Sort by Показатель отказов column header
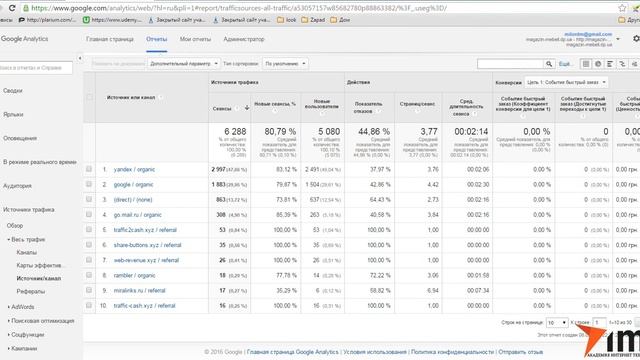 click(x=368, y=107)
